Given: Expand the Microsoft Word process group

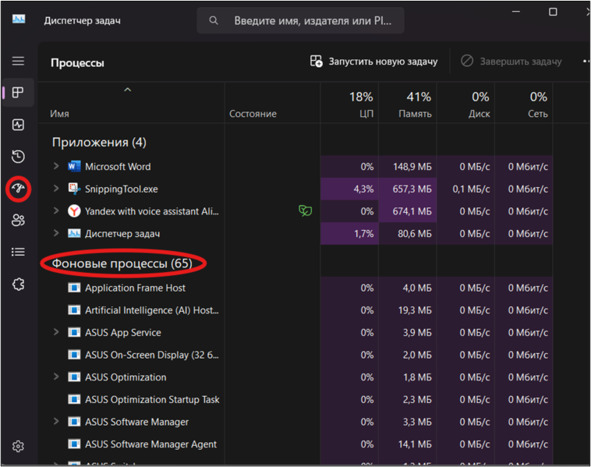Looking at the screenshot, I should 56,166.
